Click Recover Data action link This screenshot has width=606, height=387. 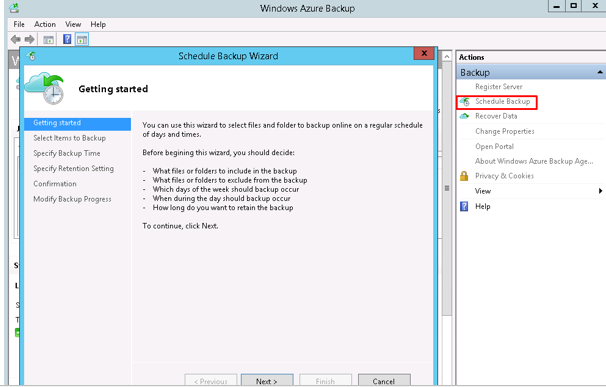click(x=496, y=116)
